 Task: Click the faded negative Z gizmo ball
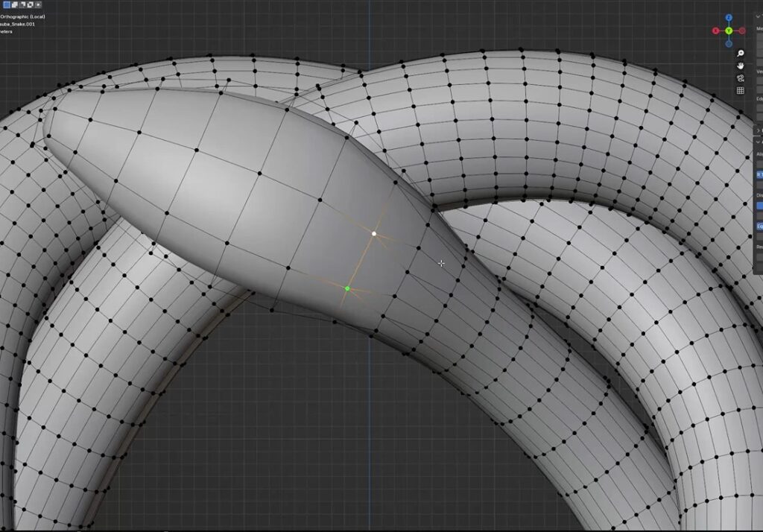click(x=729, y=43)
